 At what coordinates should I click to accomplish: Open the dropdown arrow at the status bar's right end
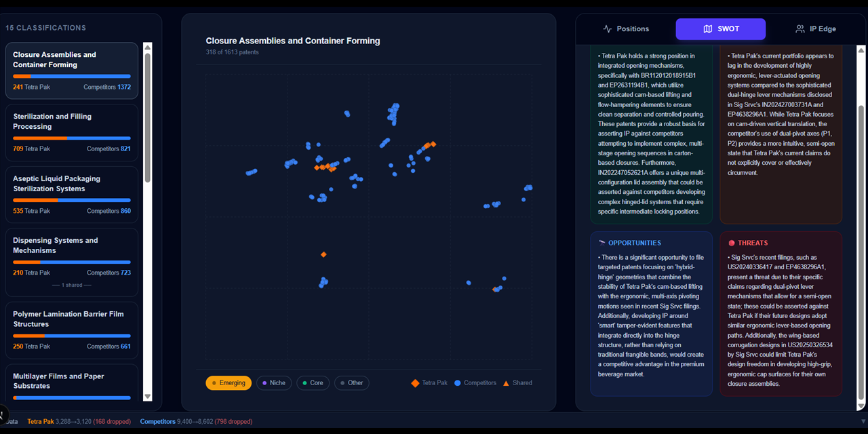pos(862,421)
